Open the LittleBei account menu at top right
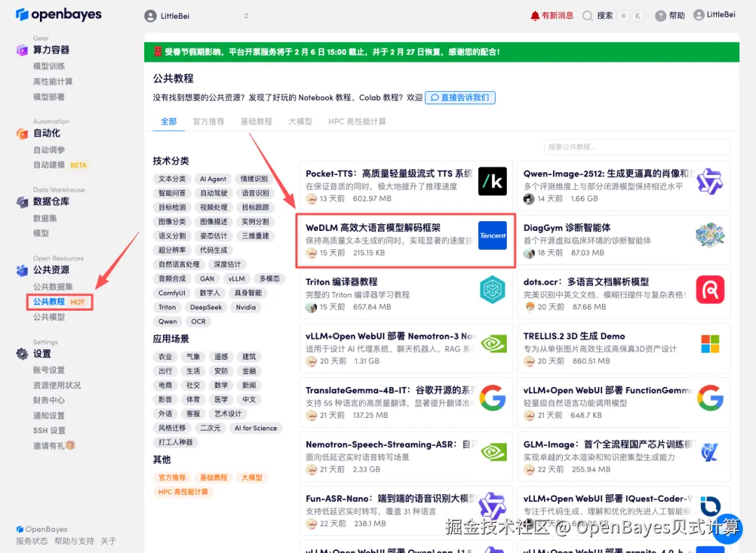The width and height of the screenshot is (756, 553). (715, 15)
